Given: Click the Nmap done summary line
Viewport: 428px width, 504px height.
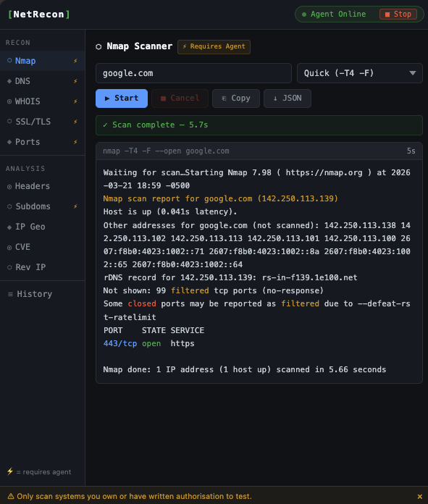Looking at the screenshot, I should tap(244, 369).
